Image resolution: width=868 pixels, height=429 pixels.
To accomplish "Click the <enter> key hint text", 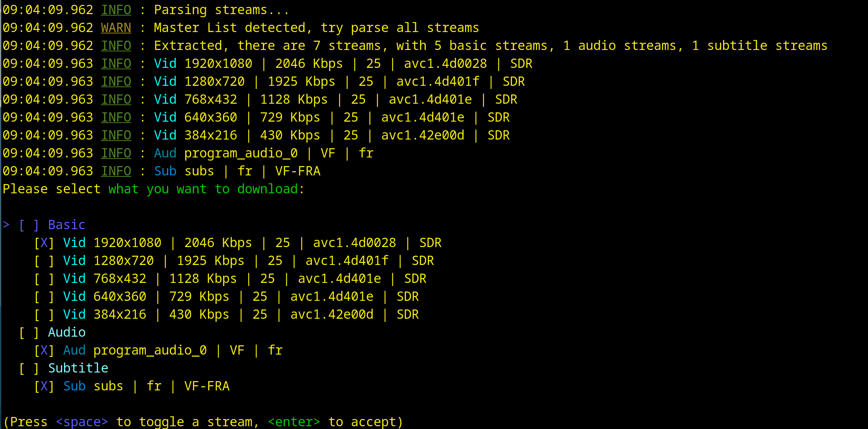I will point(294,422).
